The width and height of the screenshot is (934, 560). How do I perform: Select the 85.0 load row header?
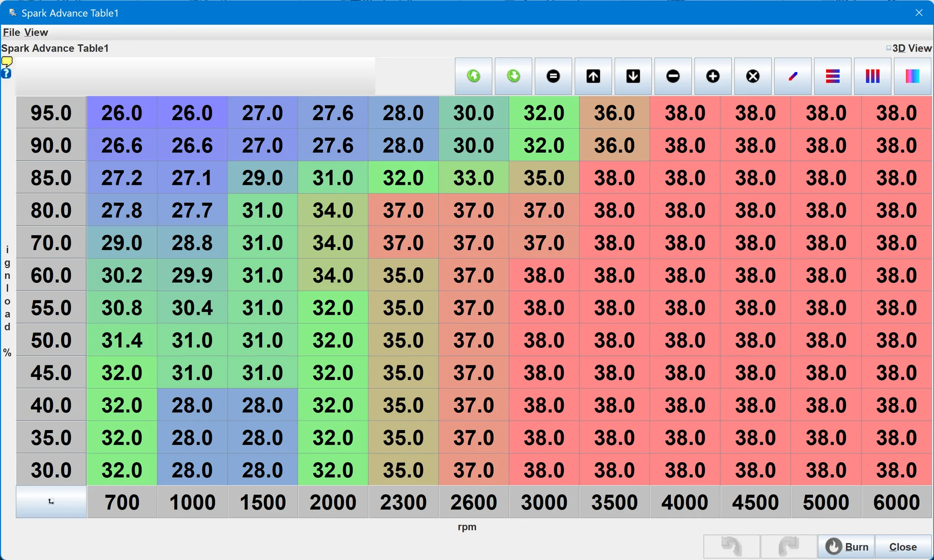pyautogui.click(x=51, y=178)
